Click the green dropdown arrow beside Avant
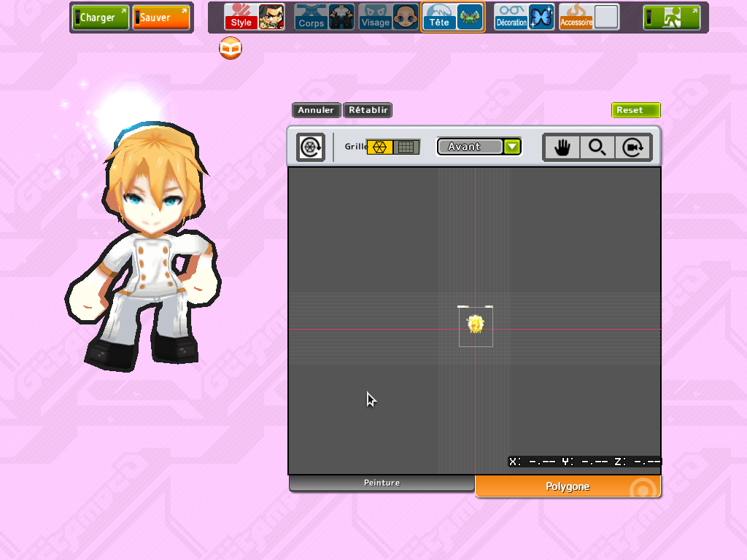Image resolution: width=747 pixels, height=560 pixels. [x=513, y=147]
